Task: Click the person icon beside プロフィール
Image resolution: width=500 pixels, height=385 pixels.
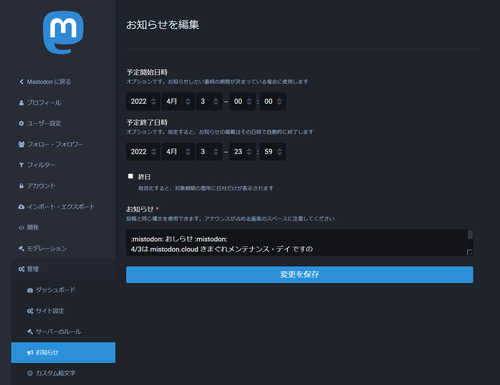Action: tap(21, 103)
